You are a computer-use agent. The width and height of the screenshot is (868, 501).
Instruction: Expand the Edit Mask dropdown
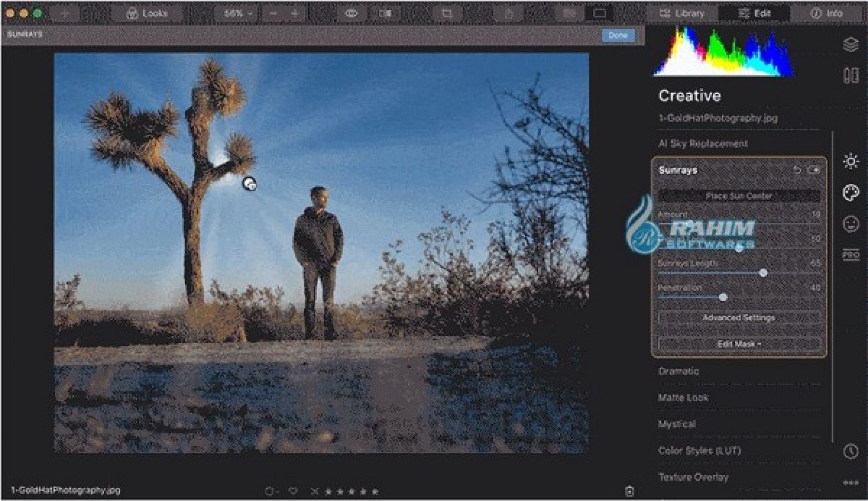click(x=739, y=344)
